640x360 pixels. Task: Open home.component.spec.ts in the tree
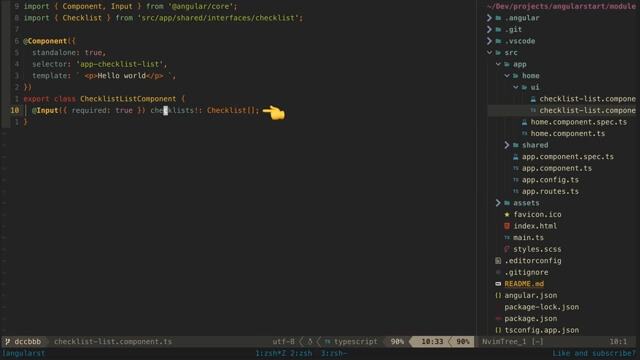point(578,122)
